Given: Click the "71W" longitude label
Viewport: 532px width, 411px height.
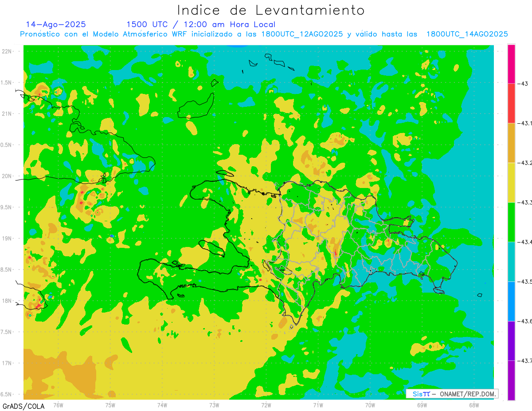Looking at the screenshot, I should [x=318, y=405].
